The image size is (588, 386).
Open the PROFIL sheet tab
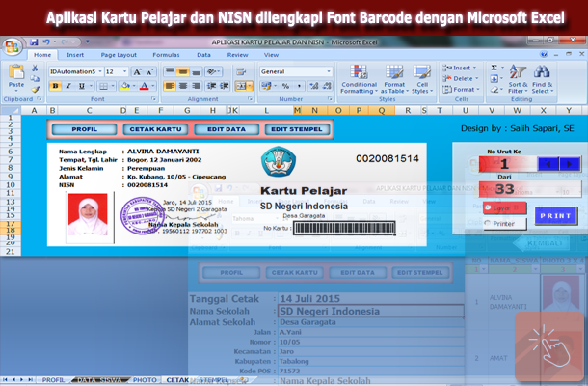[53, 380]
